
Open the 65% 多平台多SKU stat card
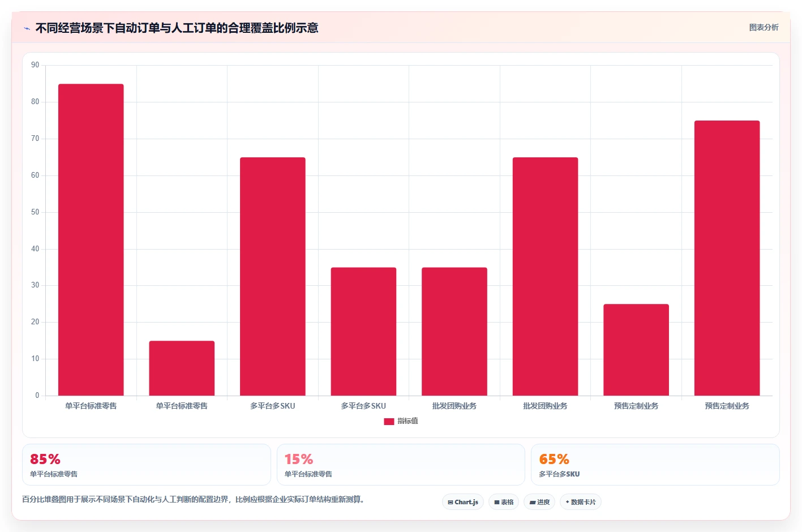(x=655, y=465)
